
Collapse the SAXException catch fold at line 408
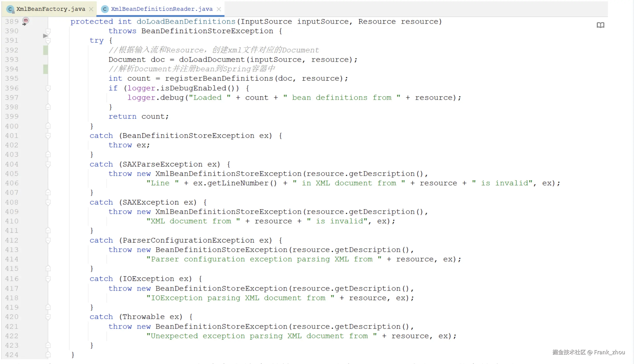click(x=48, y=202)
